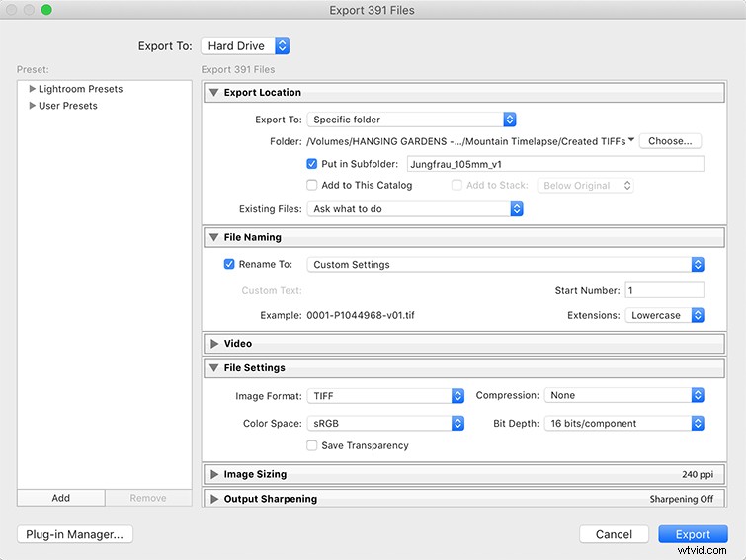746x560 pixels.
Task: Click the Start Number input field
Action: (x=664, y=290)
